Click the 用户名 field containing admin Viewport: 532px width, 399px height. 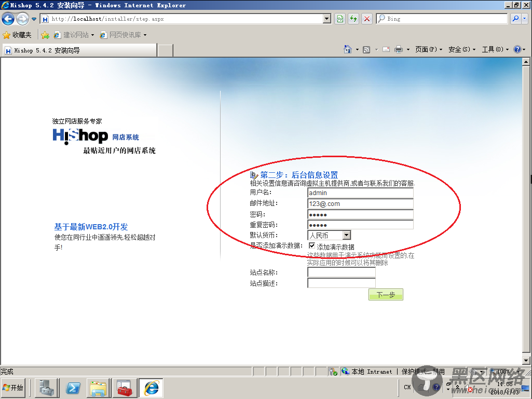[360, 192]
